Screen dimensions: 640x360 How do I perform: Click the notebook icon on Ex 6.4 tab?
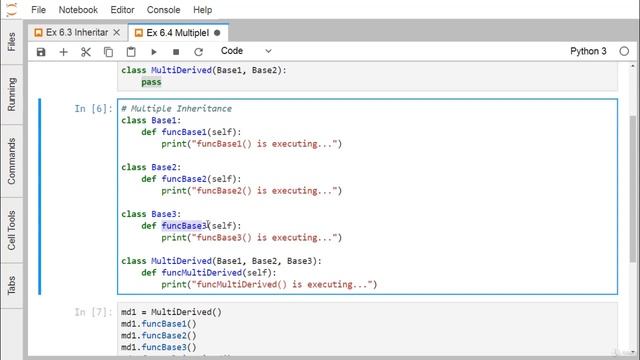pos(139,33)
